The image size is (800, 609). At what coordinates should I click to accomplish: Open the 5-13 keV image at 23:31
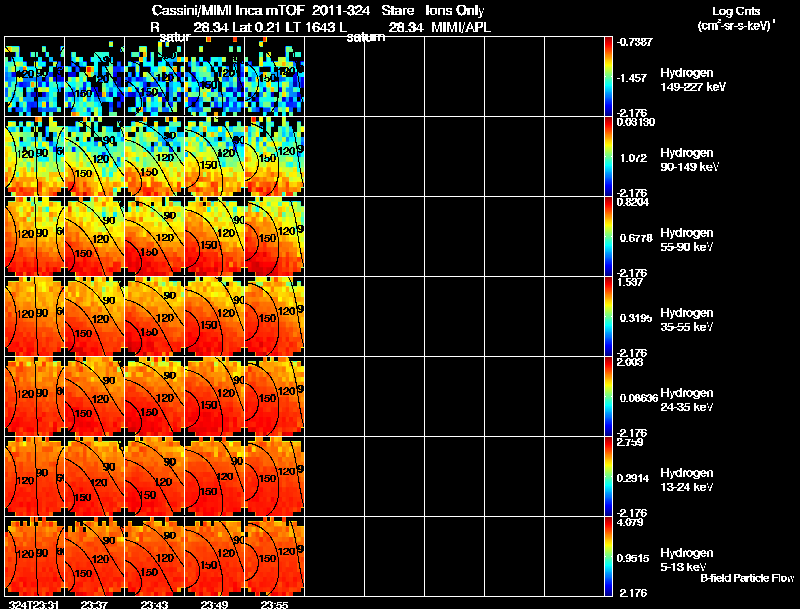click(x=34, y=557)
